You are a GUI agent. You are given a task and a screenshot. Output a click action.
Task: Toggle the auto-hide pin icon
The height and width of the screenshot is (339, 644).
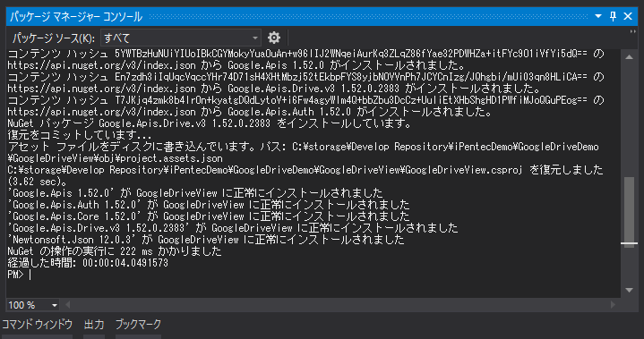tap(613, 16)
